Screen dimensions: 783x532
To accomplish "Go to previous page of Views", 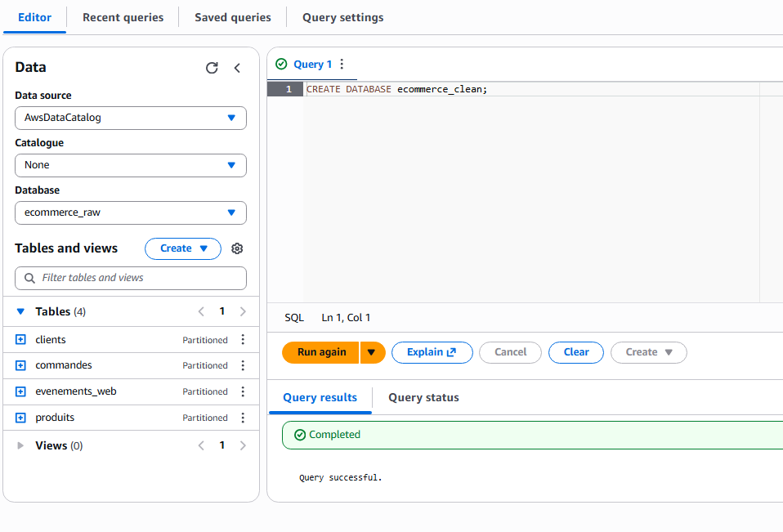I will pyautogui.click(x=201, y=445).
